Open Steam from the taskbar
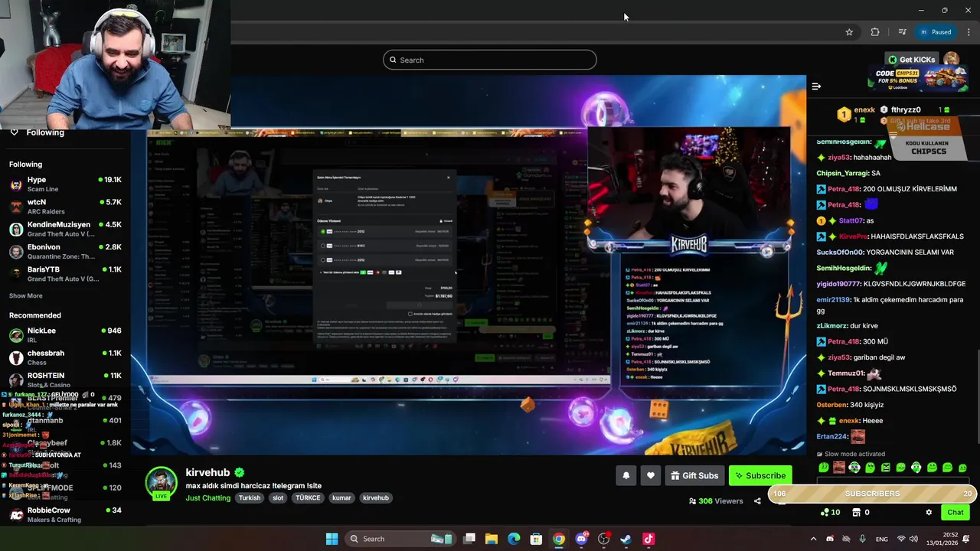 pyautogui.click(x=626, y=539)
